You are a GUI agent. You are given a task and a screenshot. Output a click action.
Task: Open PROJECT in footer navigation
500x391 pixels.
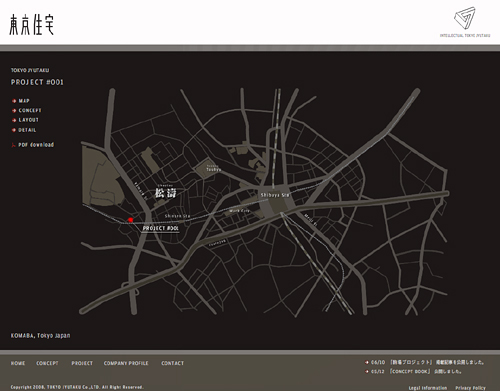(82, 363)
